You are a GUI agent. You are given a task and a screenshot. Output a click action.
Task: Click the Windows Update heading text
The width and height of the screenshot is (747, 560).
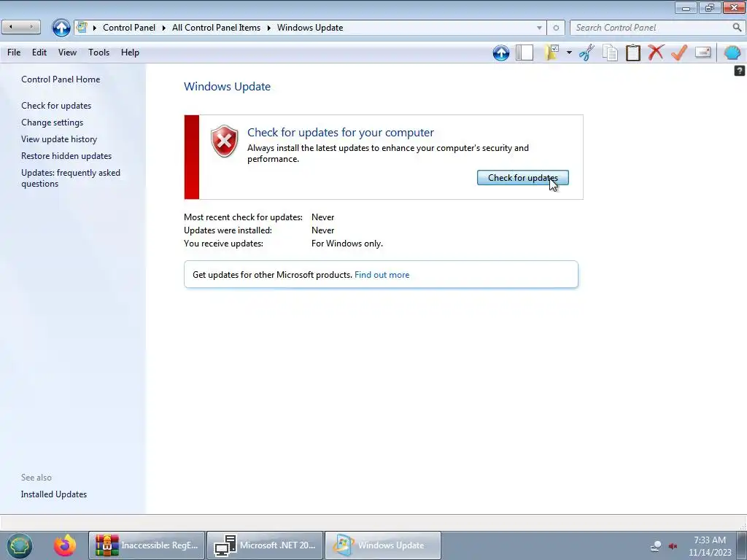point(228,87)
